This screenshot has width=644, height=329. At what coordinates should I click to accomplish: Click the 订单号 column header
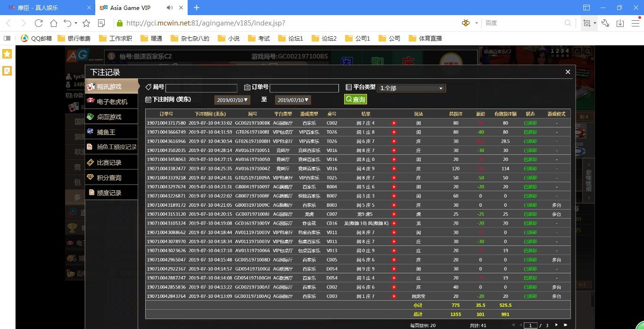click(x=166, y=114)
